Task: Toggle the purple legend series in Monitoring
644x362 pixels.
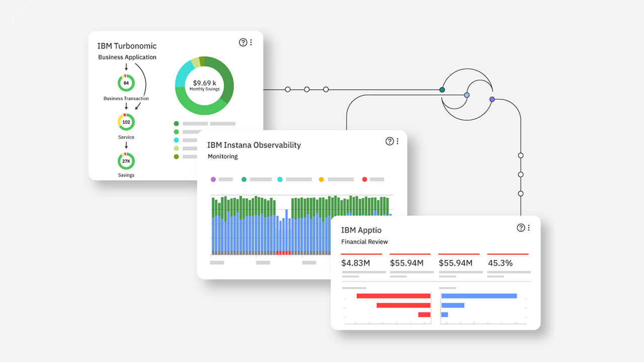Action: tap(213, 179)
